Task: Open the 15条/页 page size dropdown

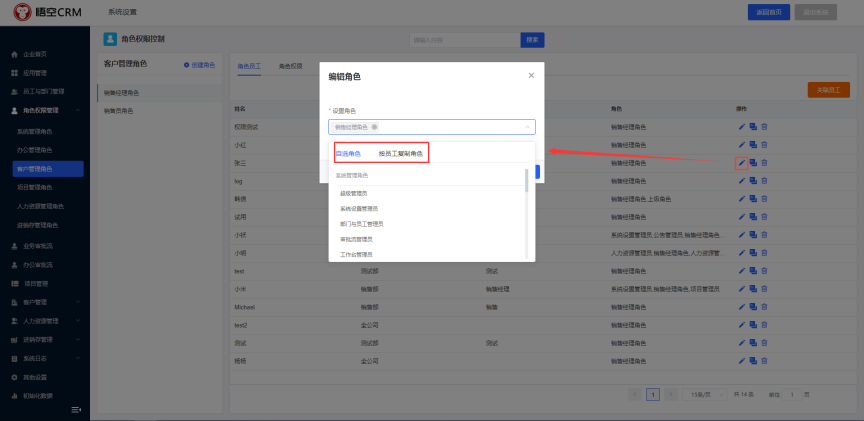Action: tap(705, 395)
